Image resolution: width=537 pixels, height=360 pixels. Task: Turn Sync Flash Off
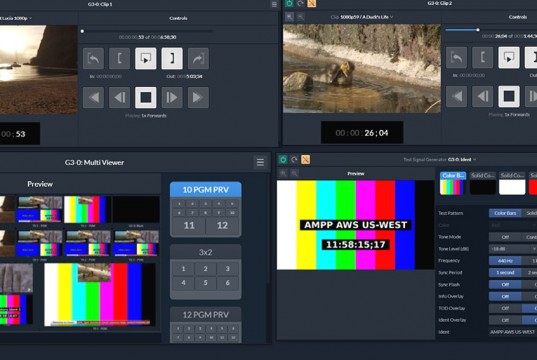coord(505,285)
